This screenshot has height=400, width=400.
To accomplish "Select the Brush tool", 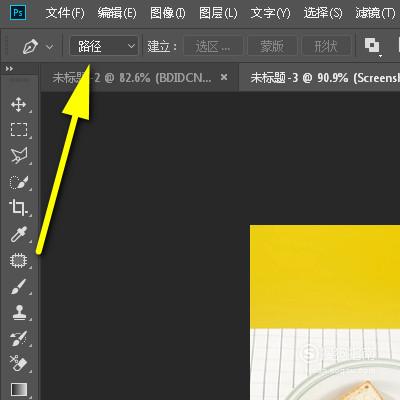I will 19,287.
